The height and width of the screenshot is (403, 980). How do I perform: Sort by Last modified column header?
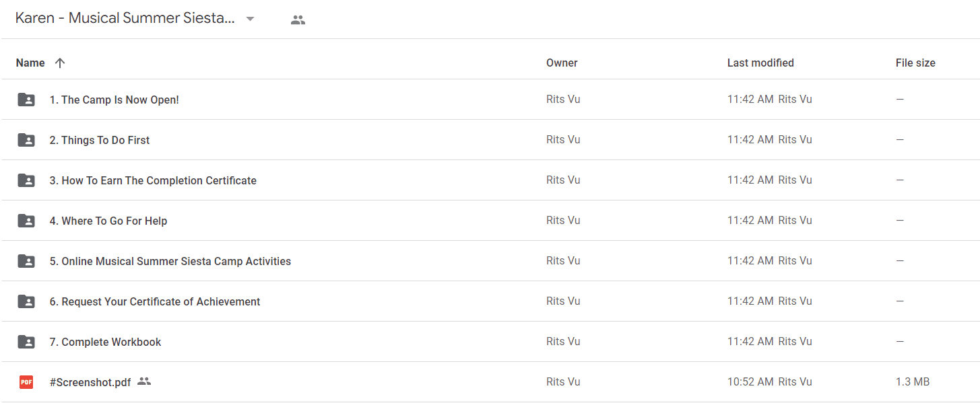(760, 63)
